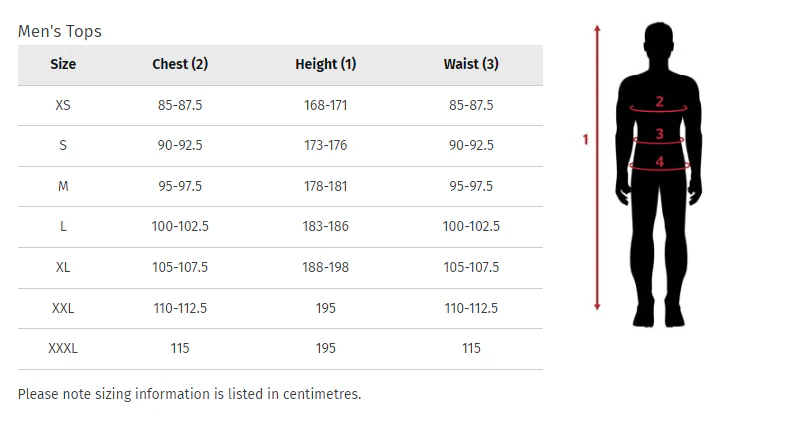Click the XS height value 168-171
802x423 pixels.
click(x=325, y=104)
